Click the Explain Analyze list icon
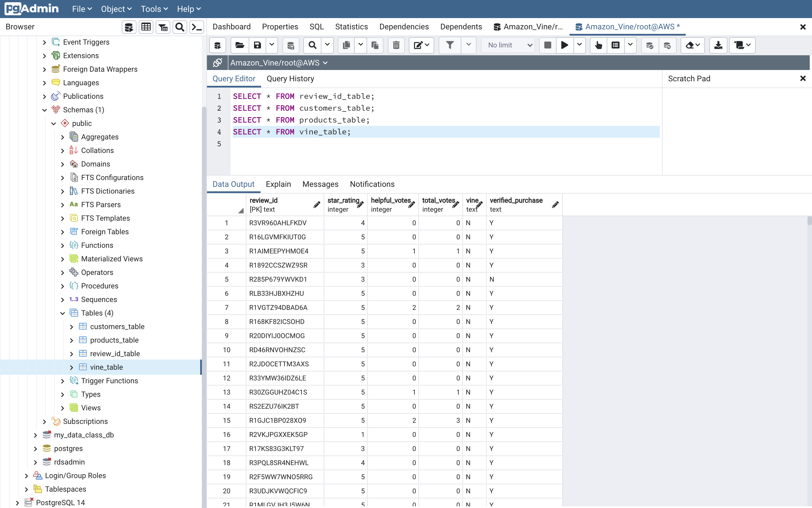 tap(615, 45)
